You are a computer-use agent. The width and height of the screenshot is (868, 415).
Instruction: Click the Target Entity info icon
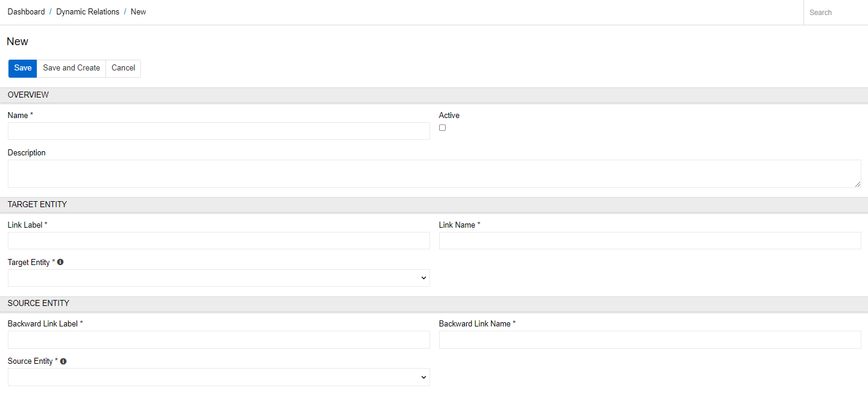[x=60, y=262]
